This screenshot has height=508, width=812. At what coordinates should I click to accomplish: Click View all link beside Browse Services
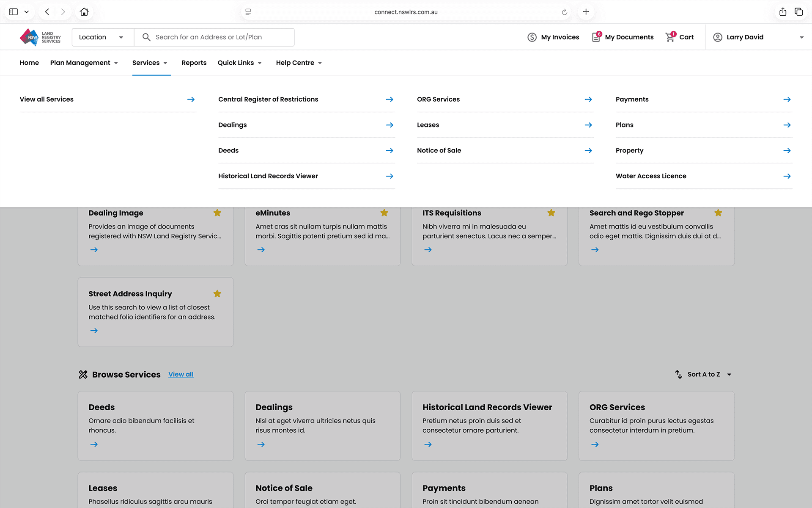(181, 374)
